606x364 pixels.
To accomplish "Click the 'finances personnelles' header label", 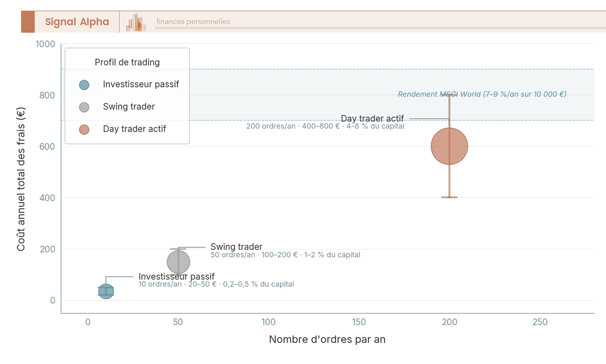I will click(193, 22).
